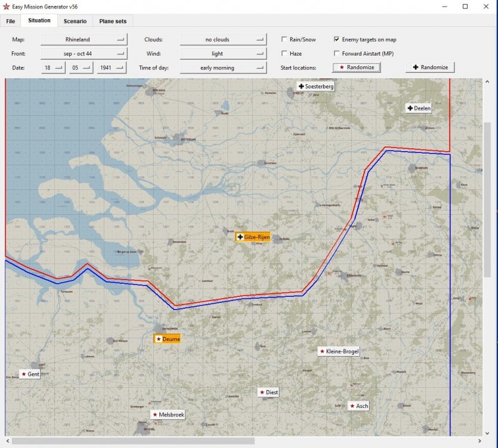Select the Gent airfield marker
The width and height of the screenshot is (498, 448).
point(30,374)
